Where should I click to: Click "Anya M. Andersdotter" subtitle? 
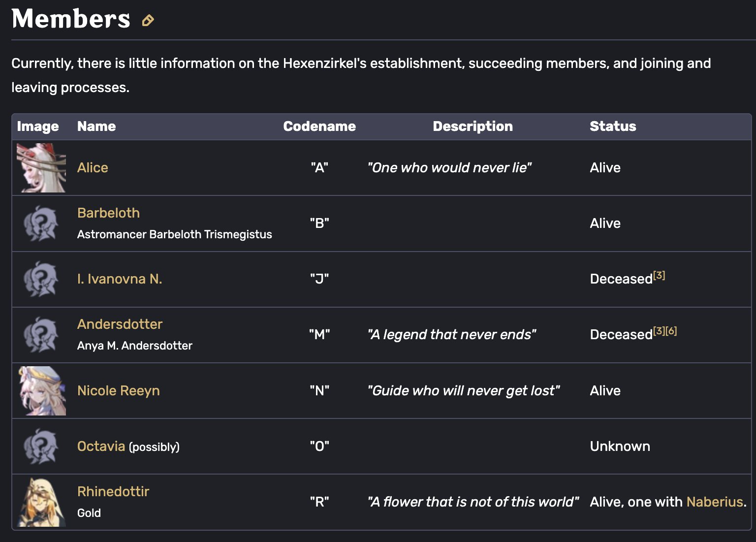click(x=135, y=346)
